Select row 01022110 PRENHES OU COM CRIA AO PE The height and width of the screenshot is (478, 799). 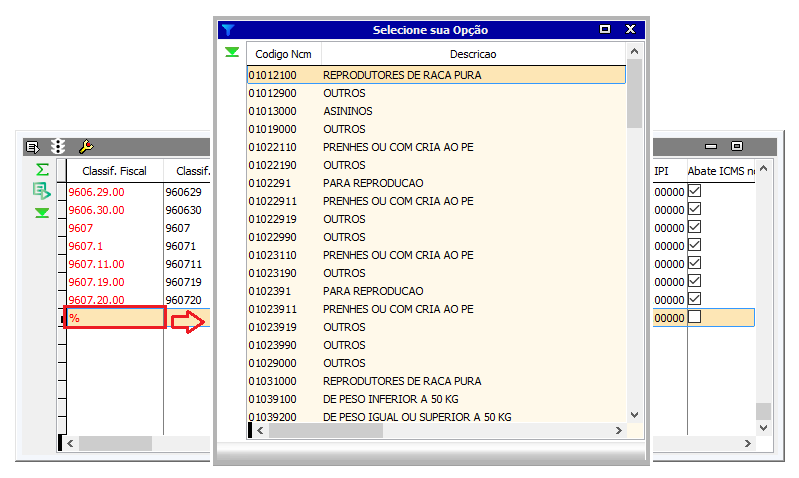436,147
